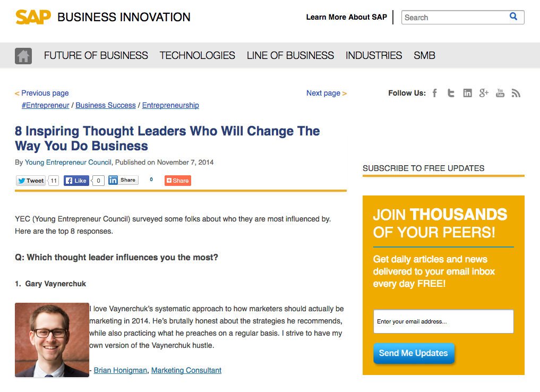The width and height of the screenshot is (540, 392).
Task: Click the Send Me Updates button
Action: point(414,353)
